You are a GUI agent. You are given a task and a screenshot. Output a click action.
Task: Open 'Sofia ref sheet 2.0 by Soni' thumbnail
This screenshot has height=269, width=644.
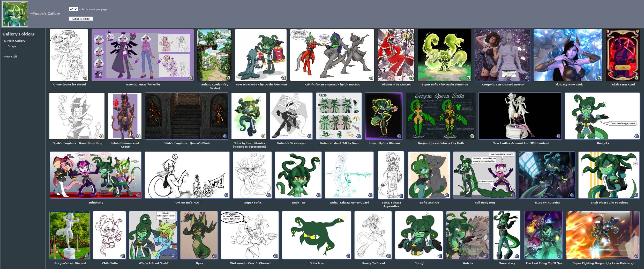[339, 116]
